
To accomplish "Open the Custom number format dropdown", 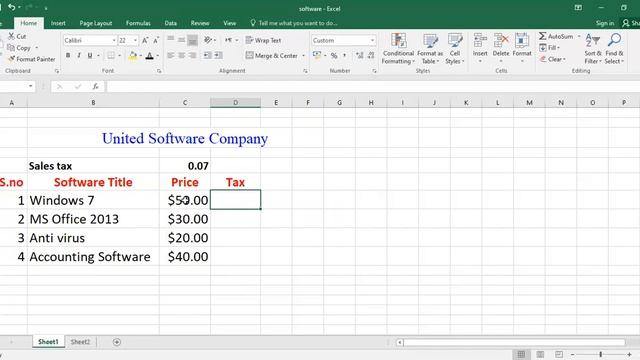I will click(372, 40).
